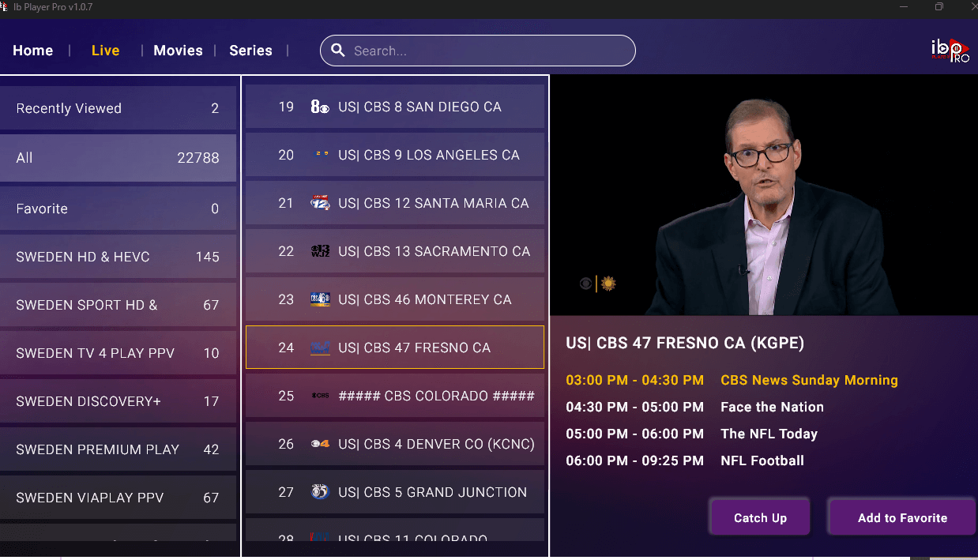The width and height of the screenshot is (978, 560).
Task: Click the CBS 5 Grand Junction logo
Action: pyautogui.click(x=320, y=492)
